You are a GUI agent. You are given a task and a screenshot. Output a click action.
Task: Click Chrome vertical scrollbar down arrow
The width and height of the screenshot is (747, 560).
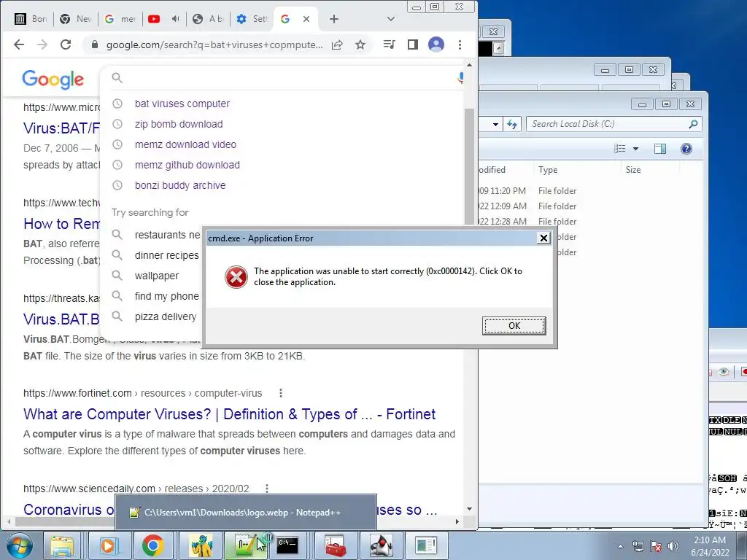[x=469, y=509]
